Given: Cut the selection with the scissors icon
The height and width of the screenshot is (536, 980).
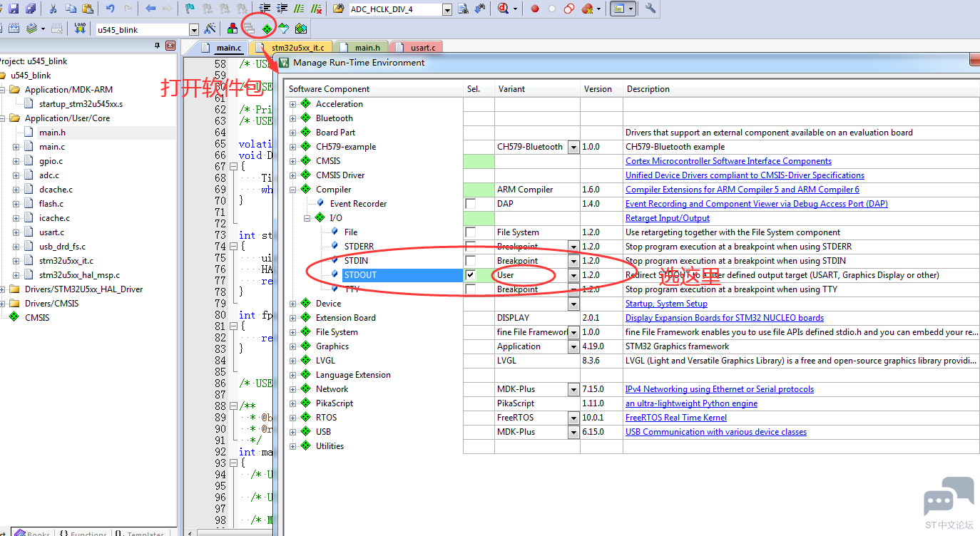Looking at the screenshot, I should [53, 9].
